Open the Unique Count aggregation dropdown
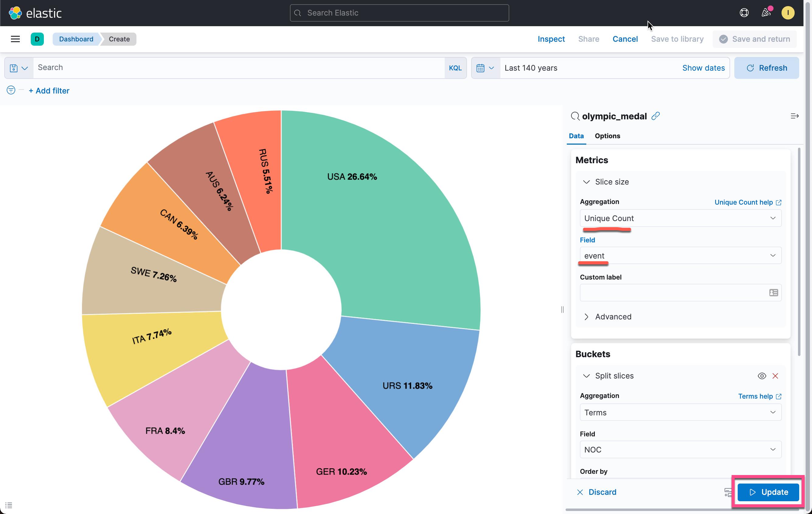This screenshot has width=812, height=514. [680, 218]
